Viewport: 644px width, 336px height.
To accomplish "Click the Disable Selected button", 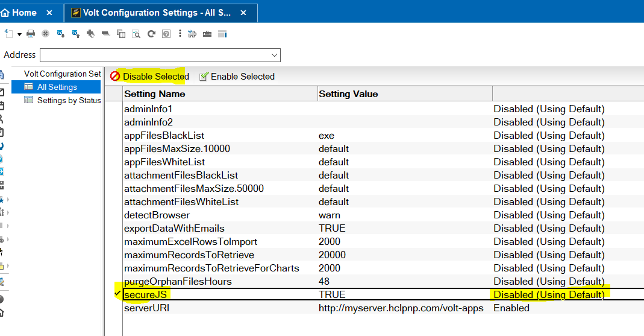I will pyautogui.click(x=149, y=77).
